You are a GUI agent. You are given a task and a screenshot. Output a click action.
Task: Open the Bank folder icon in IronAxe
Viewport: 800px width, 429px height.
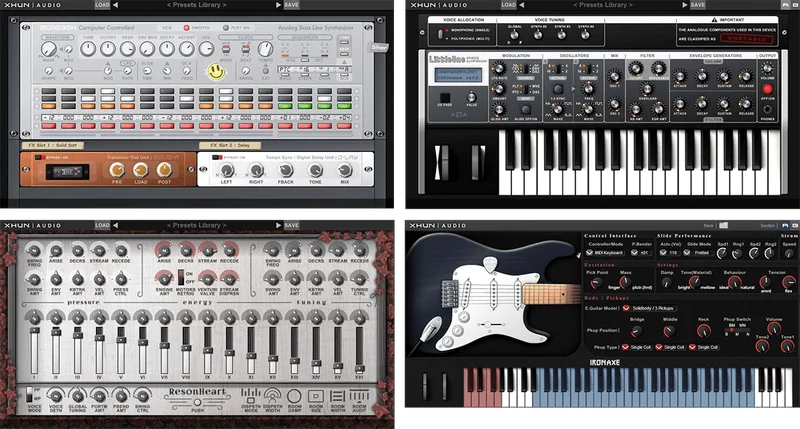[723, 225]
